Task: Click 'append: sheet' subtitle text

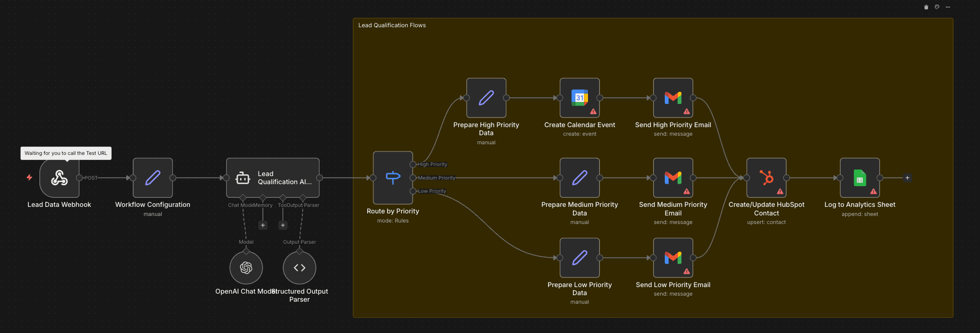Action: click(x=860, y=214)
